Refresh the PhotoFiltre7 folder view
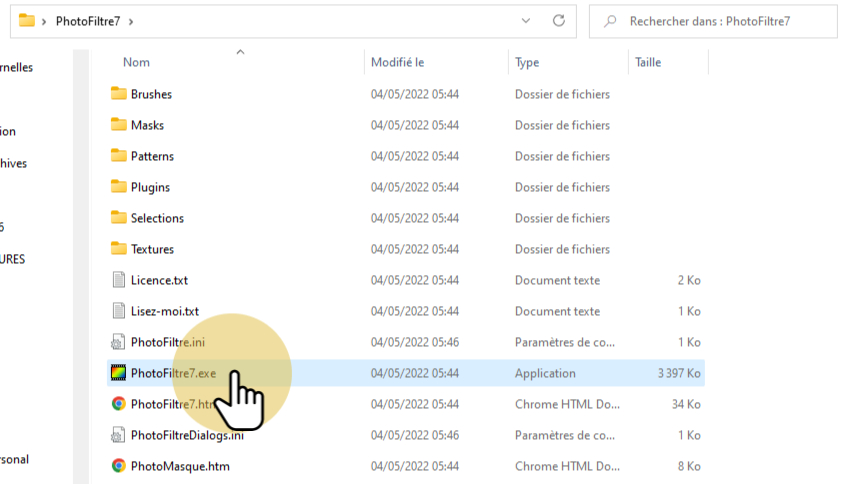Image resolution: width=842 pixels, height=484 pixels. 559,21
